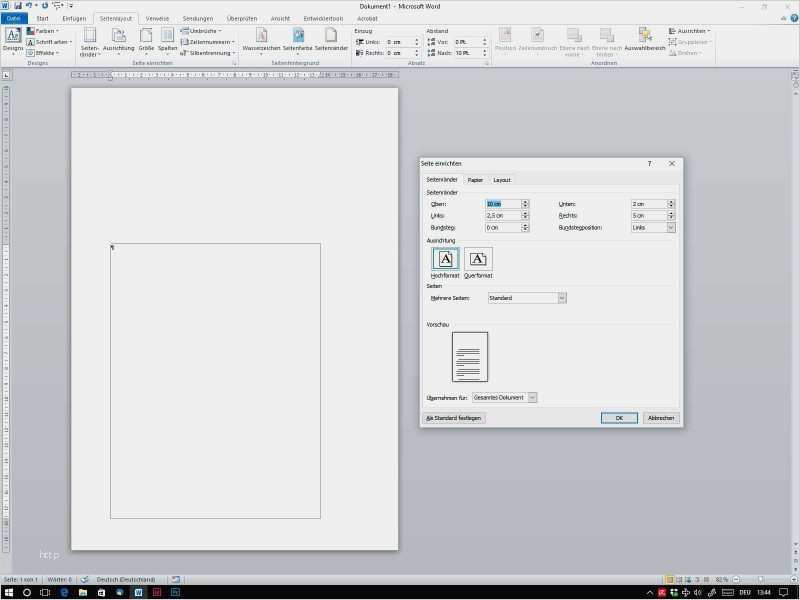The image size is (800, 600).
Task: Open the Designs themes gallery
Action: pos(13,41)
